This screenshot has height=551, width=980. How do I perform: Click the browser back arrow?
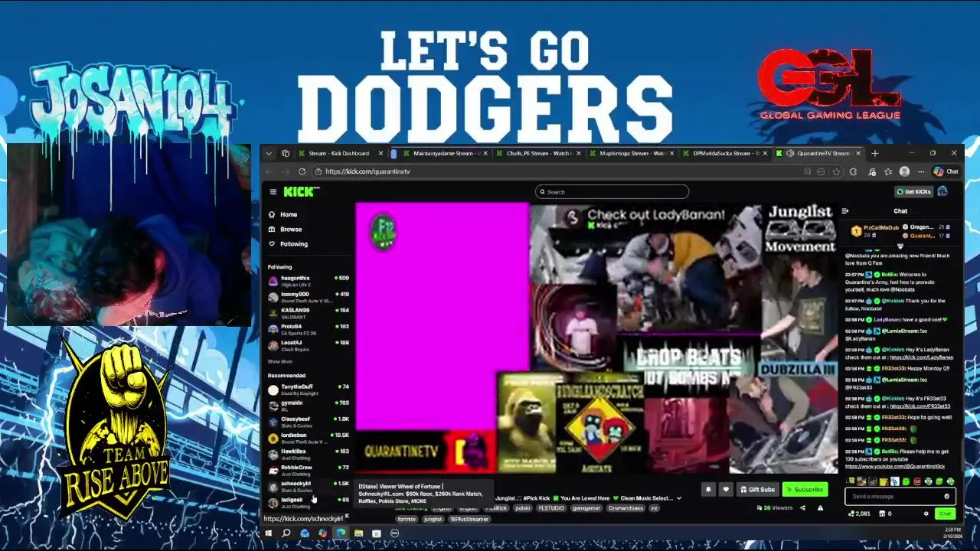click(x=269, y=171)
